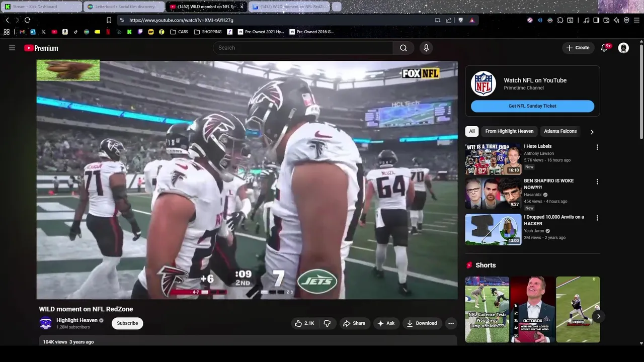
Task: Open a new browser tab
Action: [337, 7]
